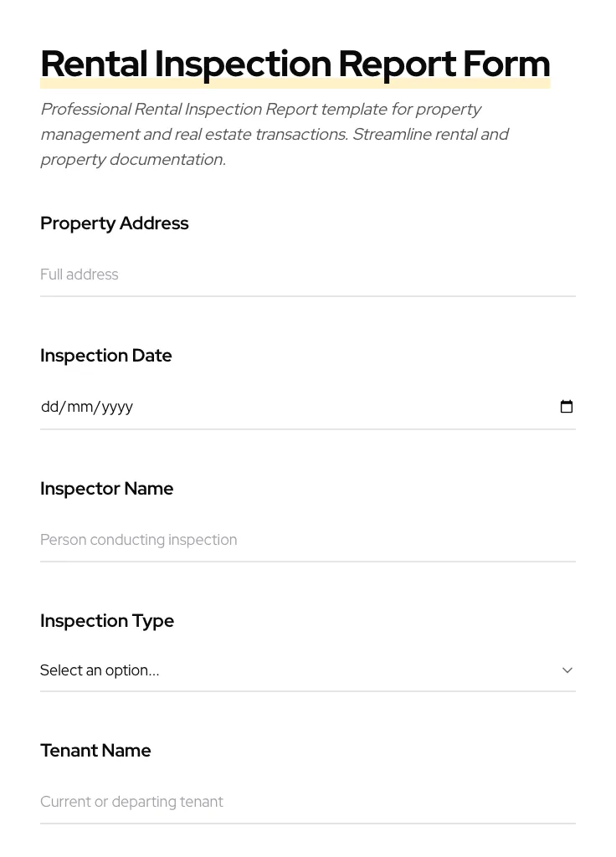Click the Inspector Name heading
The width and height of the screenshot is (616, 857).
tap(107, 489)
